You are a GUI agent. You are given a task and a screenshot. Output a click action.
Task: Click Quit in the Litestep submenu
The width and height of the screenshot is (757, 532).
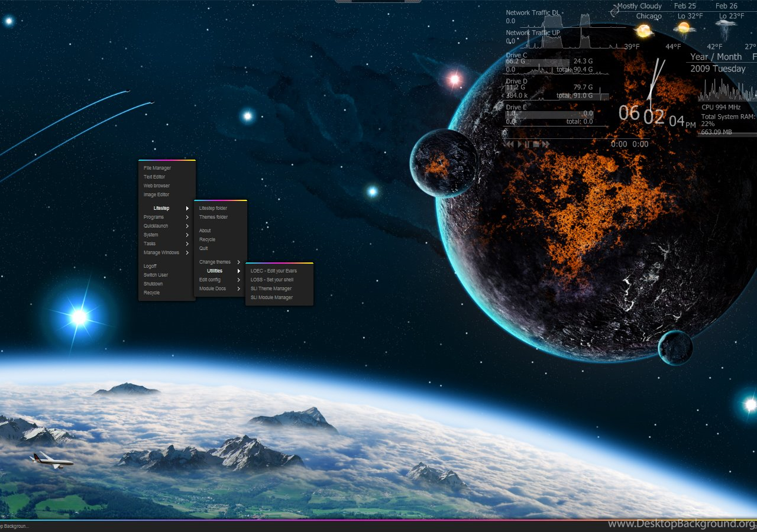tap(203, 248)
